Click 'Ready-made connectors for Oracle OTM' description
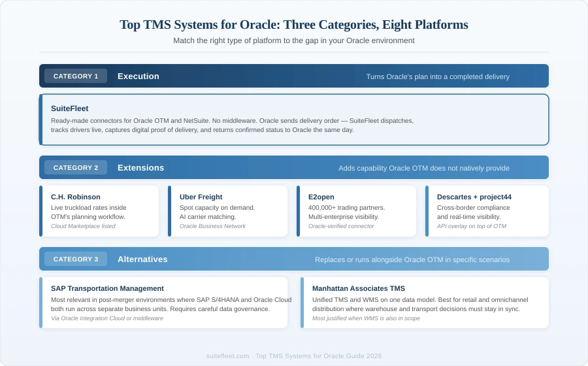The width and height of the screenshot is (588, 366). [232, 125]
